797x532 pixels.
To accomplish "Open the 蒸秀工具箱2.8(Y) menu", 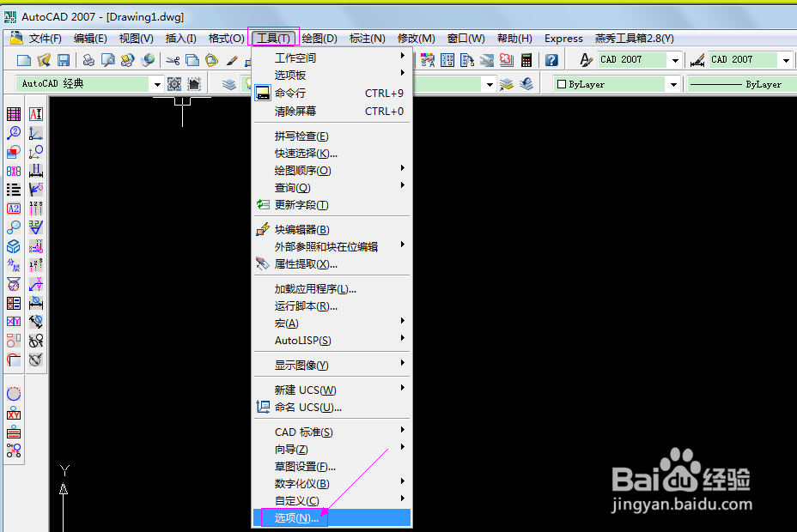I will [635, 39].
